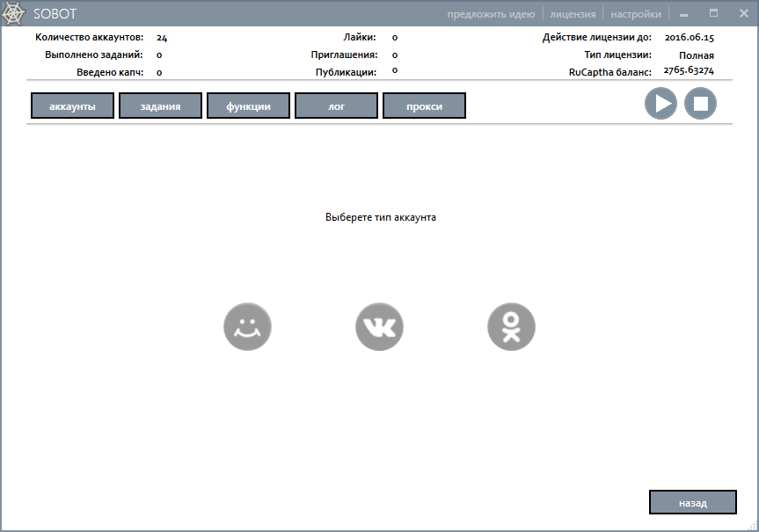759x532 pixels.
Task: Stop tasks with the stop button
Action: pos(700,104)
